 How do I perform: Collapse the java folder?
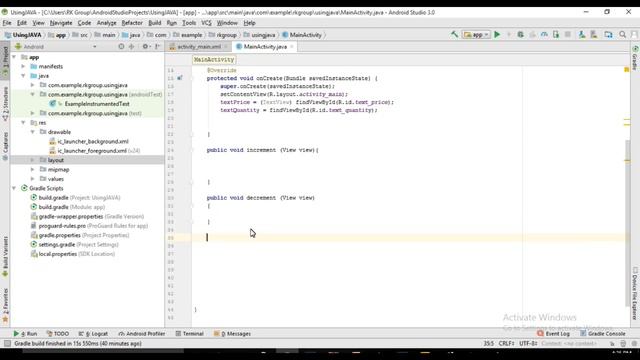(23, 76)
